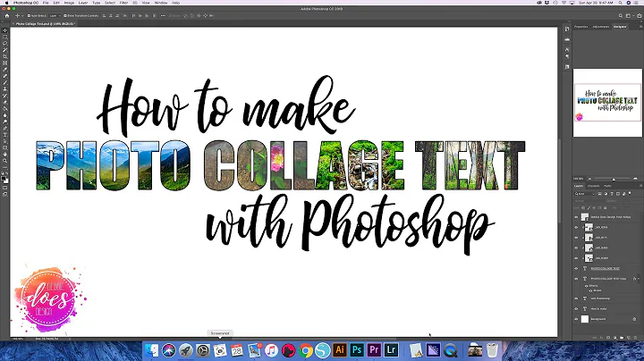Select the Zoom tool in toolbar
This screenshot has width=644, height=361.
pos(5,161)
